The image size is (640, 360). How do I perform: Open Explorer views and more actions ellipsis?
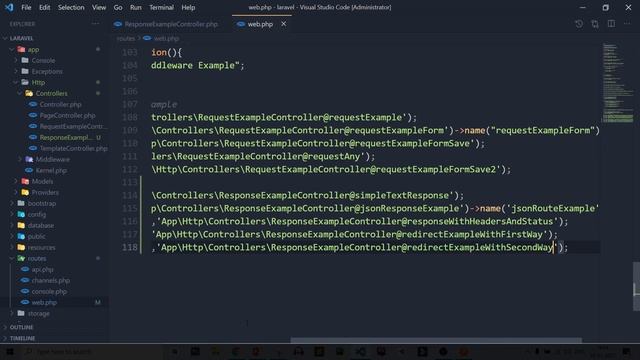[95, 24]
